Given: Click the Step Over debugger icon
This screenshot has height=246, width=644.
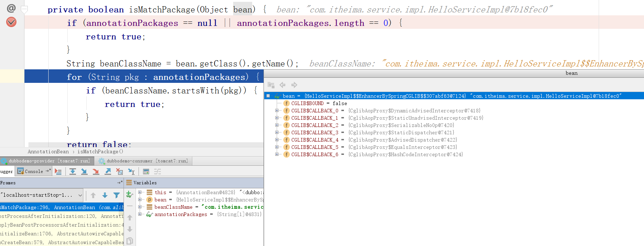Looking at the screenshot, I should [x=73, y=172].
